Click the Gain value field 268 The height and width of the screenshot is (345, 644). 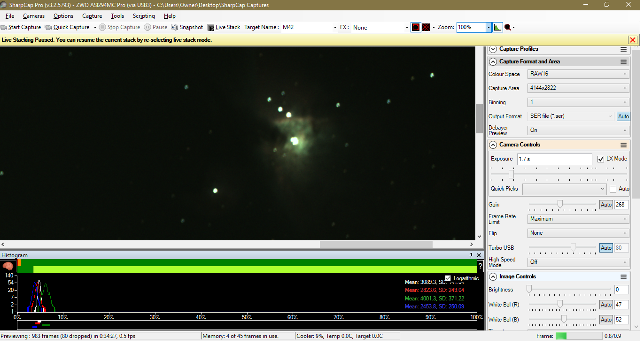point(621,205)
